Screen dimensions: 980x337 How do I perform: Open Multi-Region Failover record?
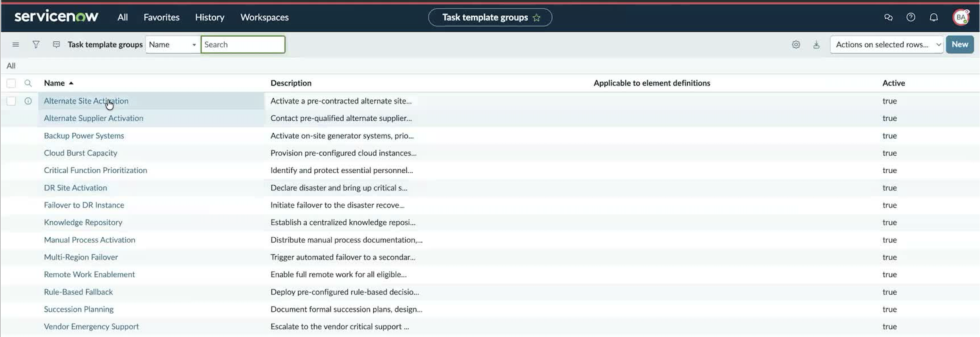[81, 257]
